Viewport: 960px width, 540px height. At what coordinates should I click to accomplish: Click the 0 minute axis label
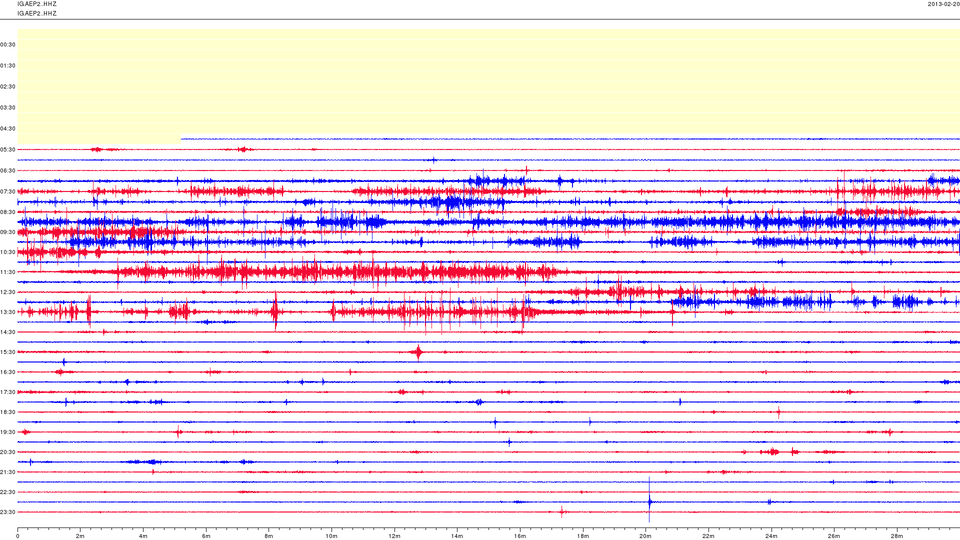(18, 536)
